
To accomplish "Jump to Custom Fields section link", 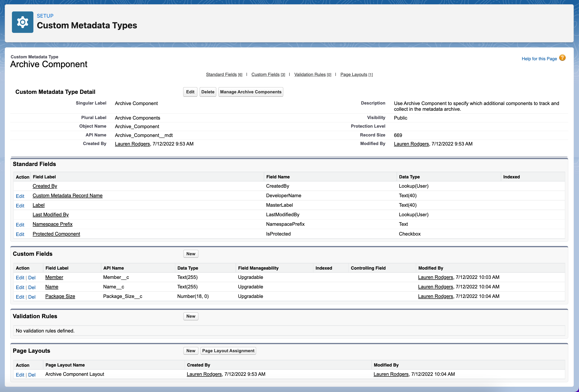I will [x=265, y=74].
